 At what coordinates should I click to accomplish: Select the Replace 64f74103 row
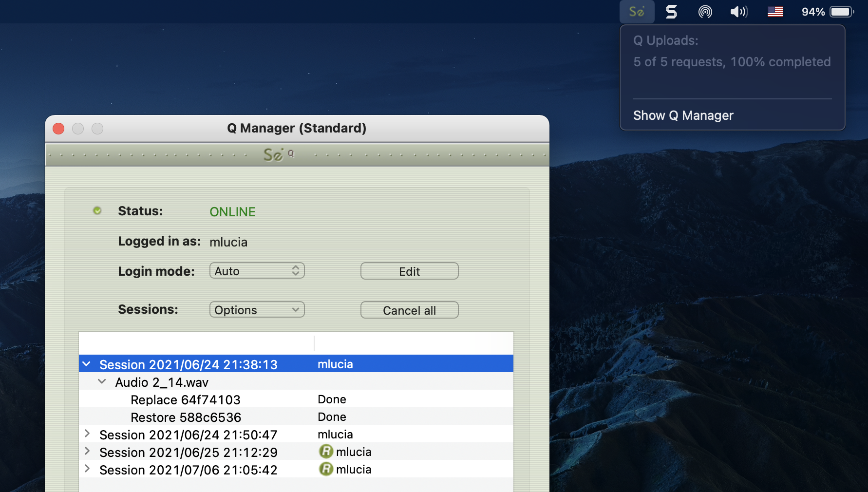(x=186, y=399)
